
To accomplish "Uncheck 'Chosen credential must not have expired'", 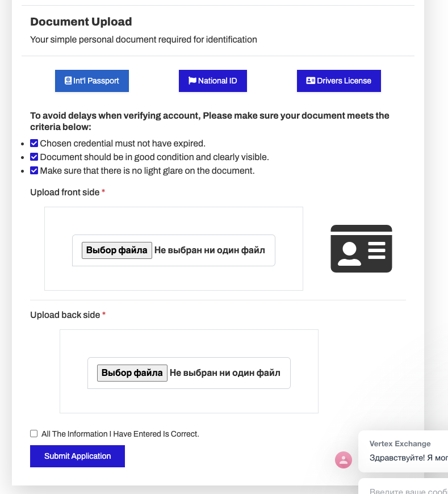I will point(34,143).
